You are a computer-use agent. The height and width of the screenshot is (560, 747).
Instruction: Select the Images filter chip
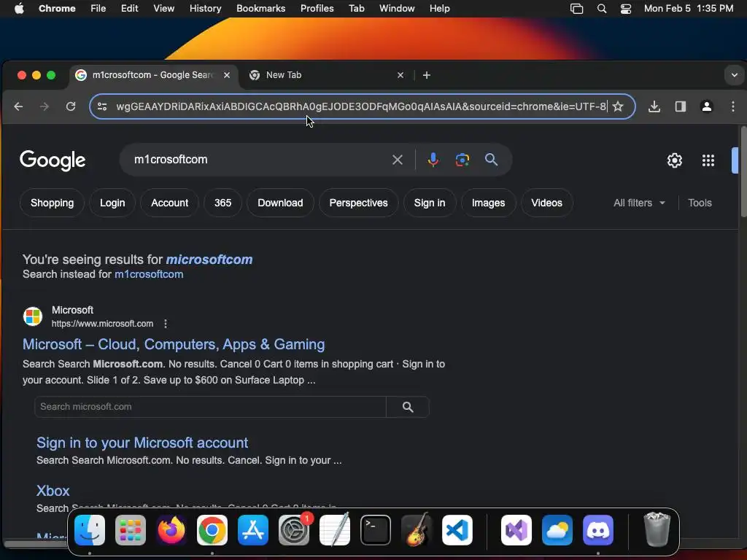pyautogui.click(x=488, y=203)
